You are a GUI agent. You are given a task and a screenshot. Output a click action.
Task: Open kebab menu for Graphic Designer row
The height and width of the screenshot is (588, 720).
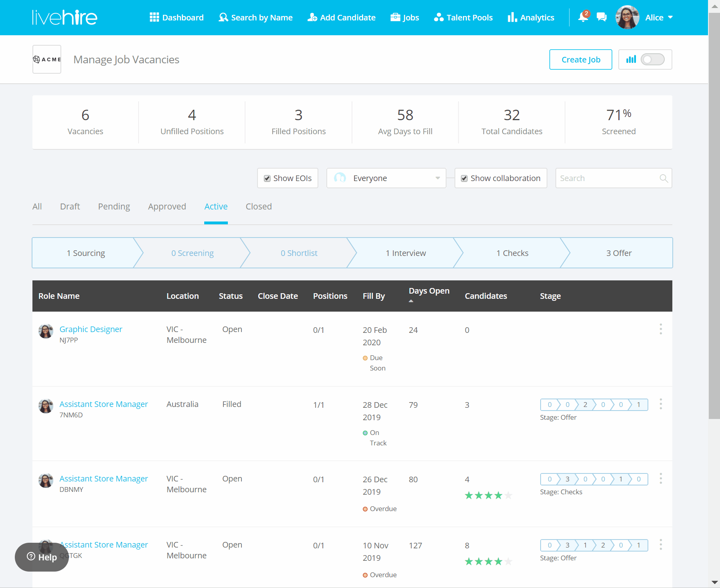[660, 329]
